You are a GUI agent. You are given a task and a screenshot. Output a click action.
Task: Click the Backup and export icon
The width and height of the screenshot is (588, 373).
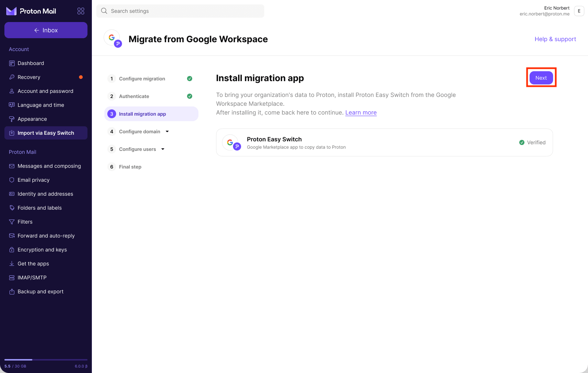point(12,291)
